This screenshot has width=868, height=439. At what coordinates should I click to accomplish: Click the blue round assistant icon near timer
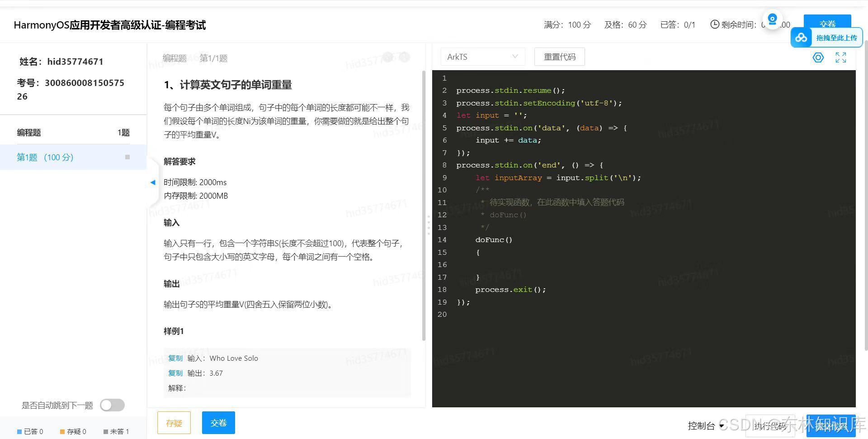(773, 19)
